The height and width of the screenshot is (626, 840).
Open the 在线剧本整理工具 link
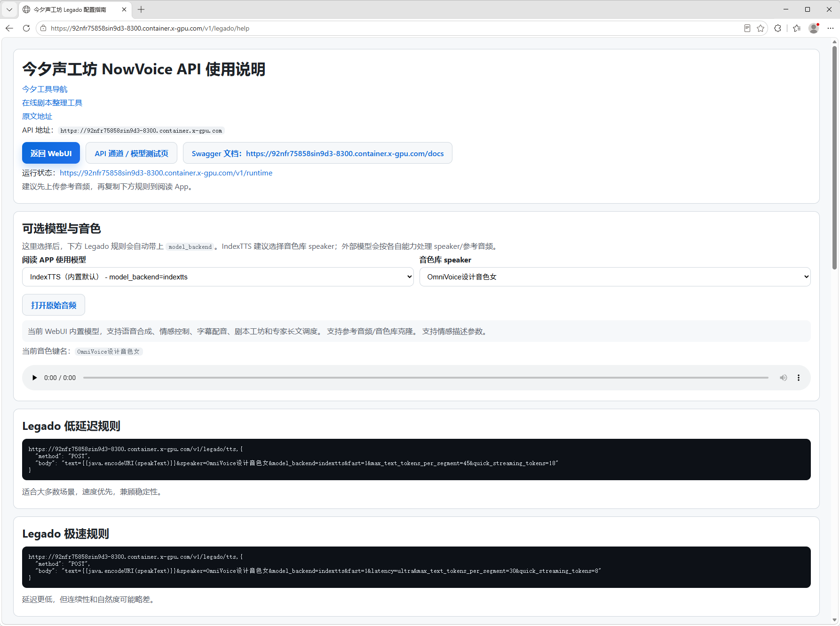tap(52, 103)
